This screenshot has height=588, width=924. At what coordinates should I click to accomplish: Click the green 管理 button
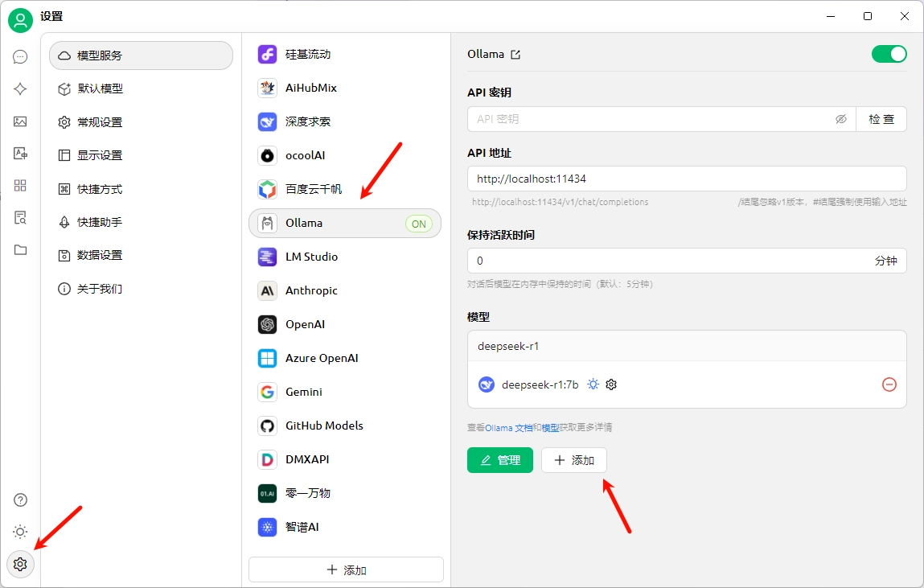[x=499, y=460]
